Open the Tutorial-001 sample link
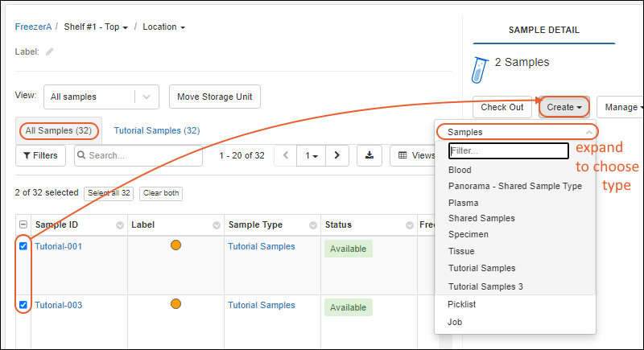Viewport: 644px width, 350px height. coord(58,246)
